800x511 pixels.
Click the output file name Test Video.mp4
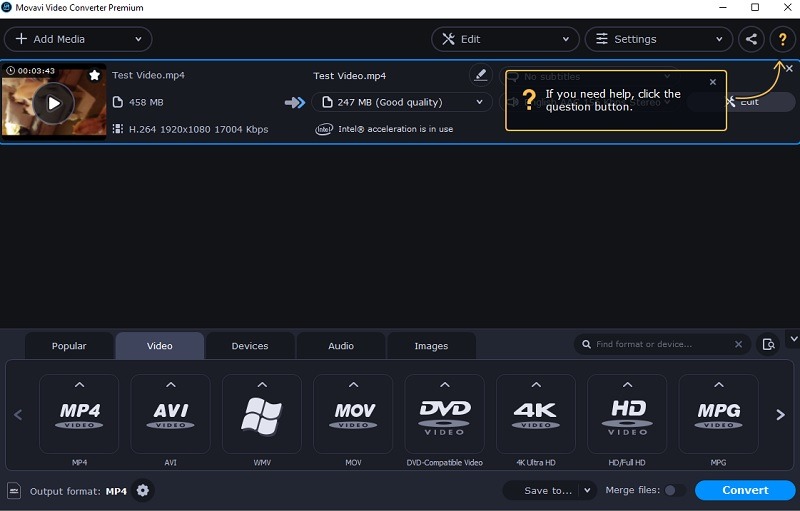(349, 76)
